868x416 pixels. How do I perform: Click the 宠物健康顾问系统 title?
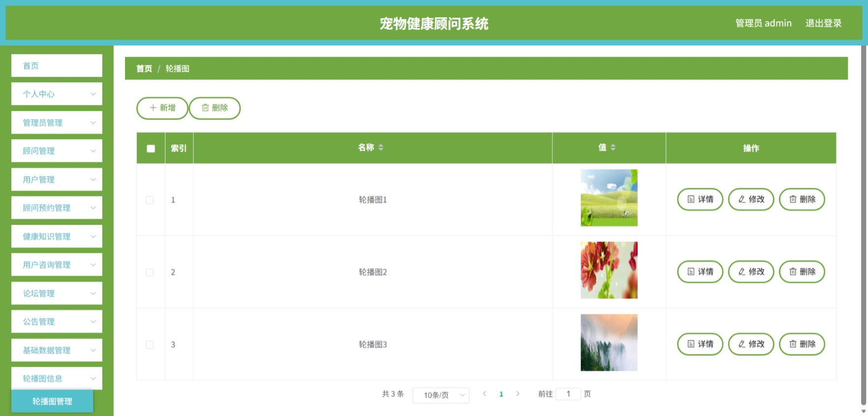point(434,24)
